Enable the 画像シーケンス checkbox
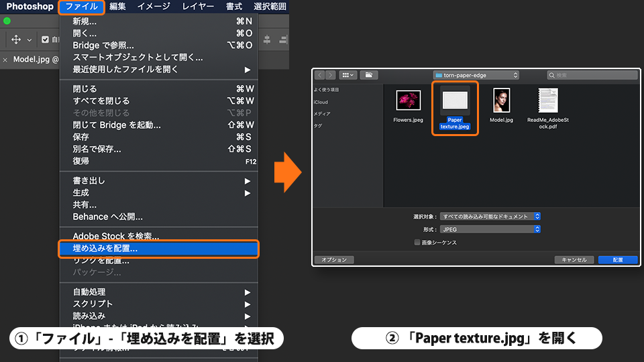Image resolution: width=644 pixels, height=362 pixels. click(417, 242)
